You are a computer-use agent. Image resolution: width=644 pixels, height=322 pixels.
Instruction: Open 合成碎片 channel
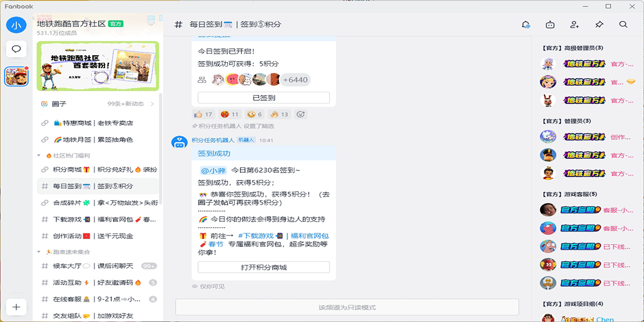pos(97,203)
